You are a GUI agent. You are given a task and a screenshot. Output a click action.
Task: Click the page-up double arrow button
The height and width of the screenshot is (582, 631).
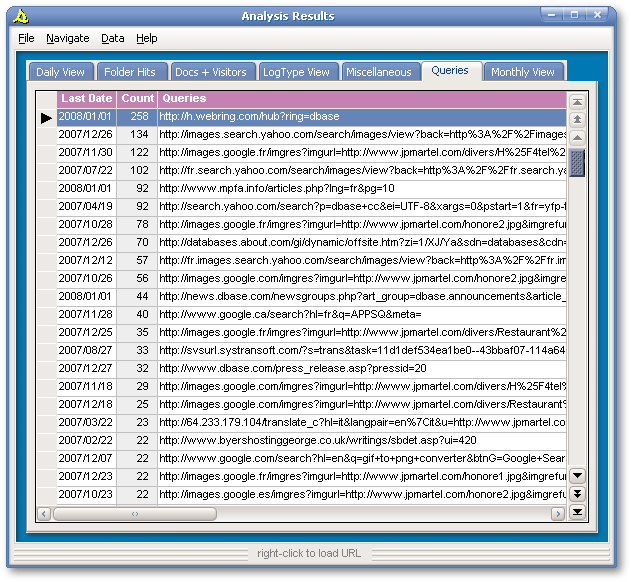point(577,119)
